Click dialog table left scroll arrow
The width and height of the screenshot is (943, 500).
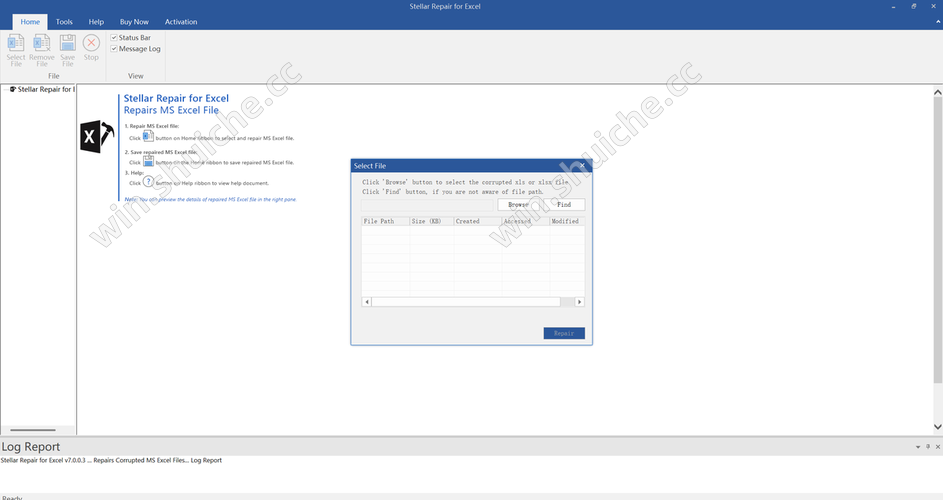coord(366,302)
